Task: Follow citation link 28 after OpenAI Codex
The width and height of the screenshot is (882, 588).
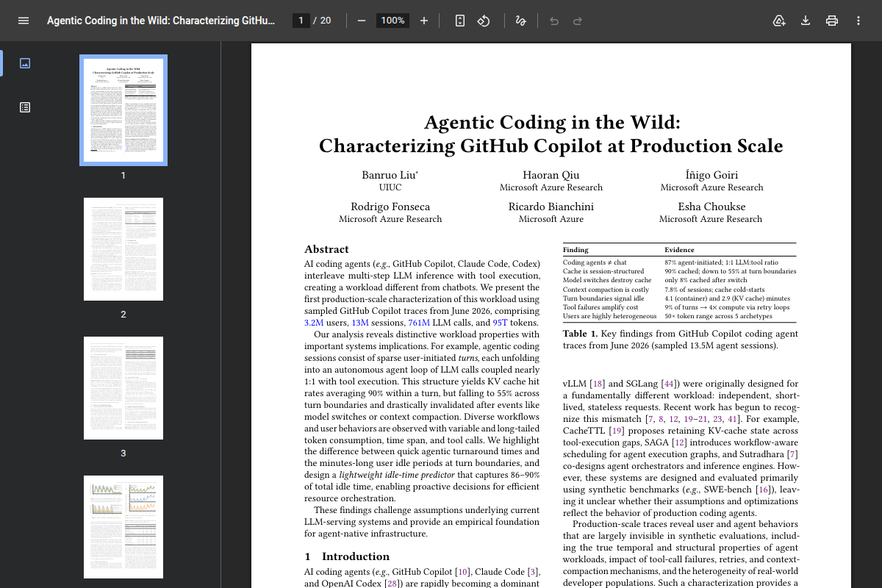Action: (x=392, y=584)
